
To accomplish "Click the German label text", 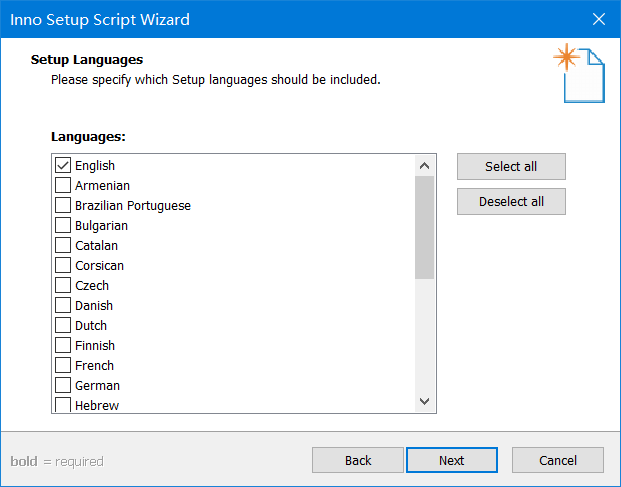I will point(97,386).
